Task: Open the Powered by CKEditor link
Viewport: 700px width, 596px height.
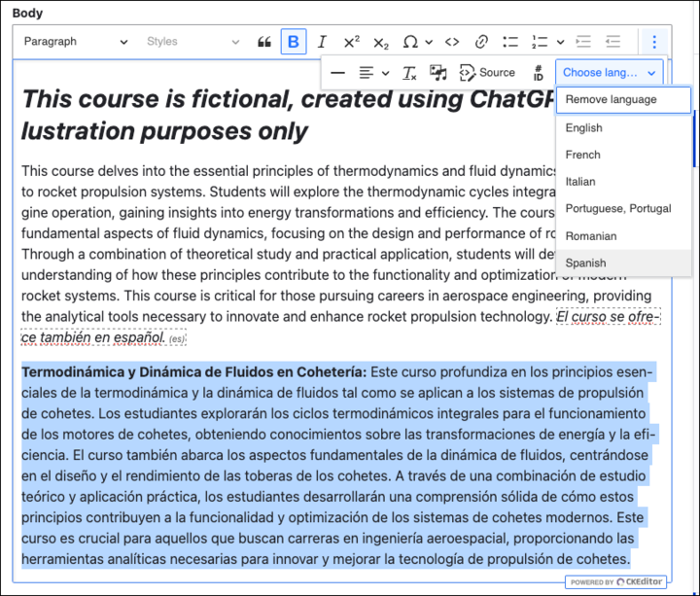Action: point(615,581)
